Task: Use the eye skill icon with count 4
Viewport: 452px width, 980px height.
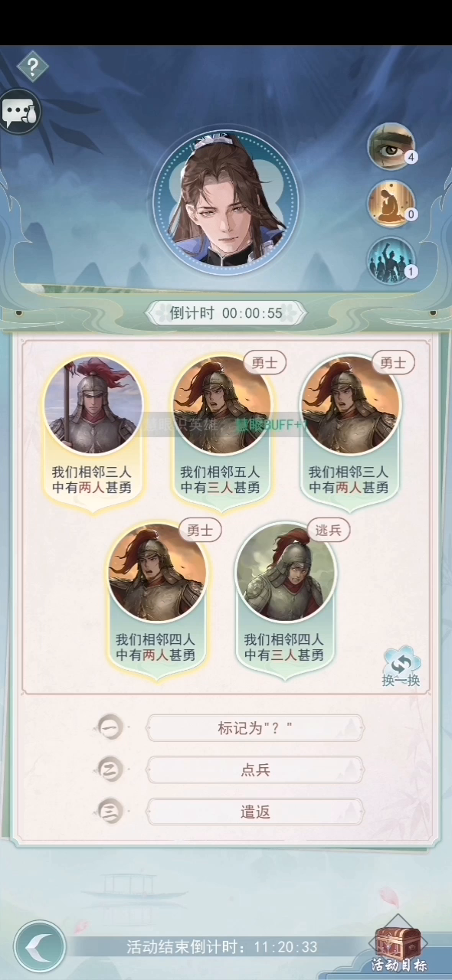Action: (391, 145)
